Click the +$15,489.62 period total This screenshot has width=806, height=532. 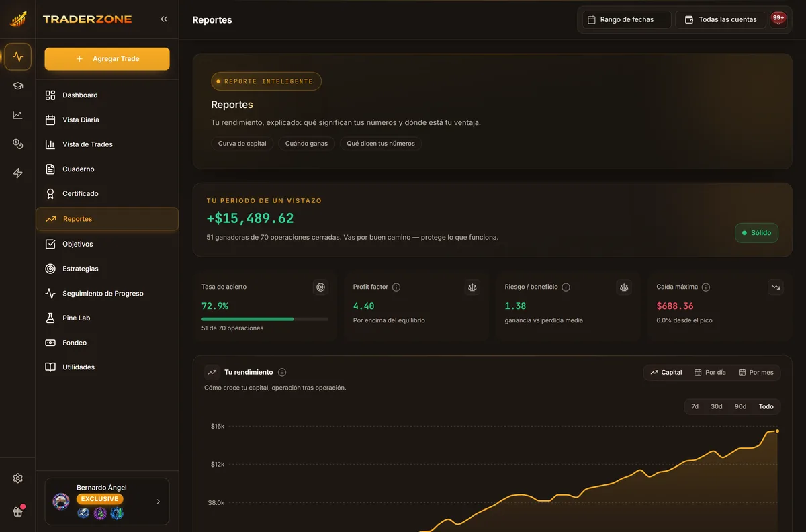(x=250, y=218)
